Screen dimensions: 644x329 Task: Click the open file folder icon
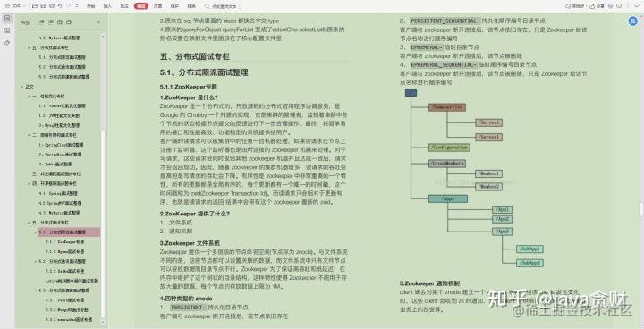pyautogui.click(x=35, y=6)
